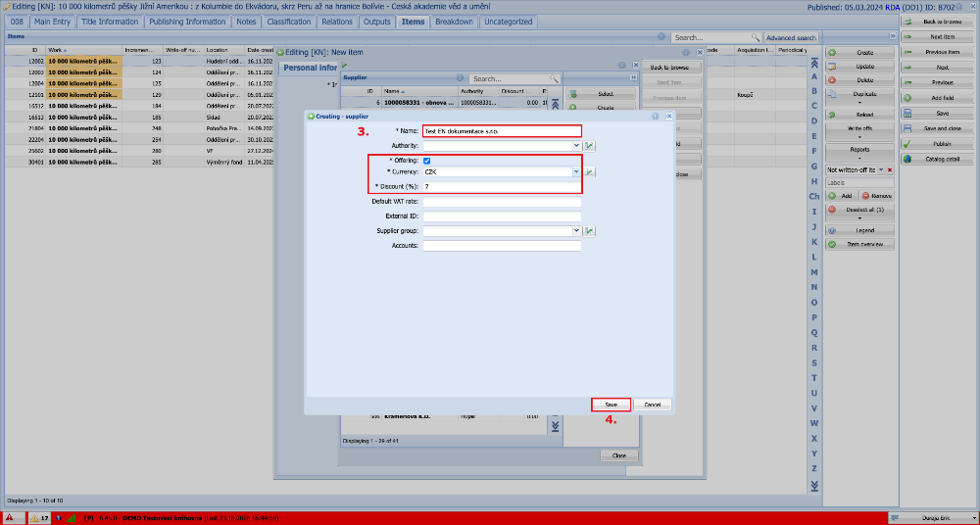Click the icon beside Supplier group field
Viewport: 980px width, 525px height.
(x=589, y=231)
